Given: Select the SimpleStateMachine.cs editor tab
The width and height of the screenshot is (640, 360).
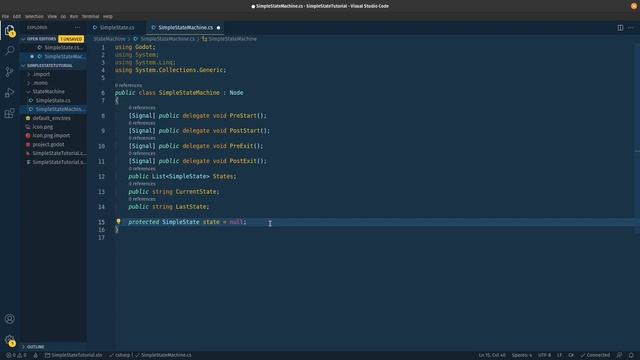Looking at the screenshot, I should pyautogui.click(x=185, y=27).
